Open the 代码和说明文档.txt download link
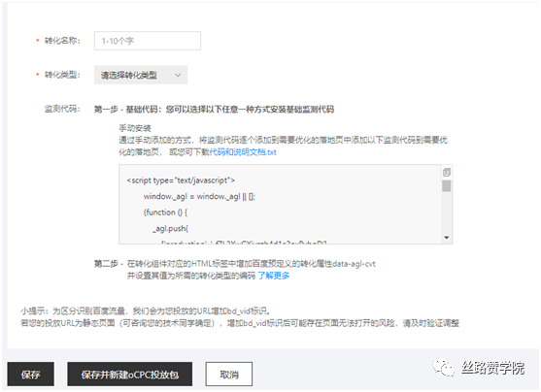Screen dimensions: 541x392 [x=243, y=152]
